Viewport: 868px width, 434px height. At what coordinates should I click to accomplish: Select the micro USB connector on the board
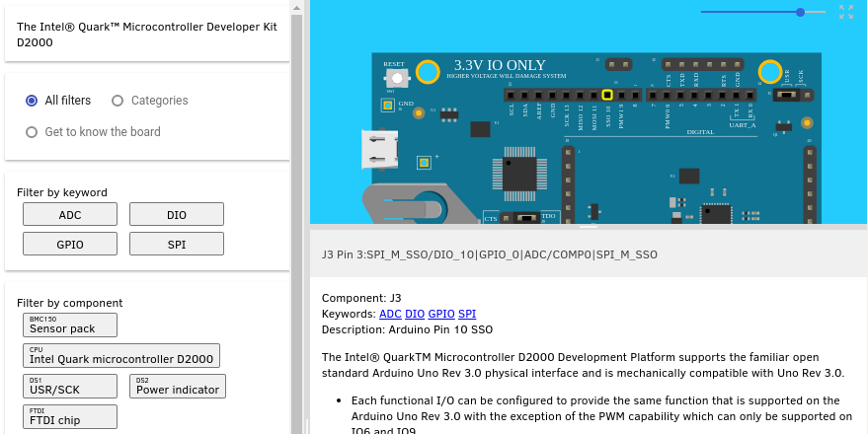pos(380,149)
